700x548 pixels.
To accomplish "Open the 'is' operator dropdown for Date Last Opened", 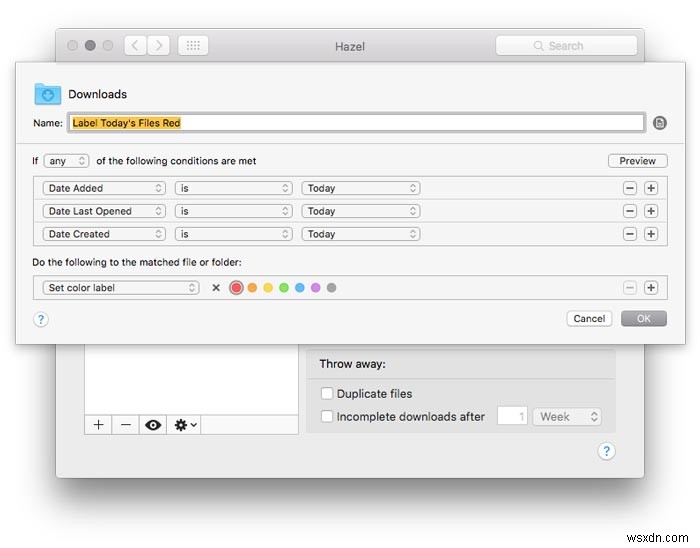I will 233,211.
